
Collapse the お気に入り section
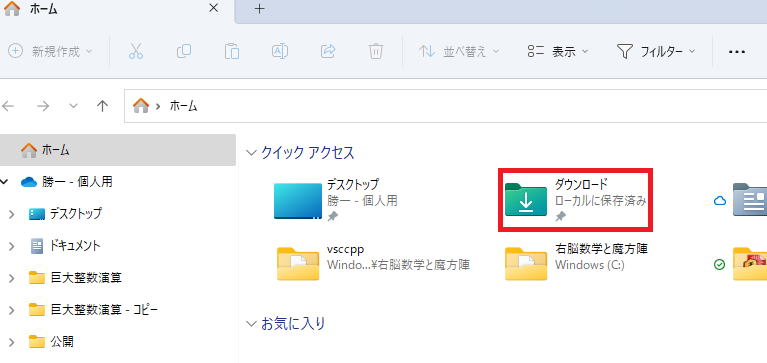(x=251, y=324)
